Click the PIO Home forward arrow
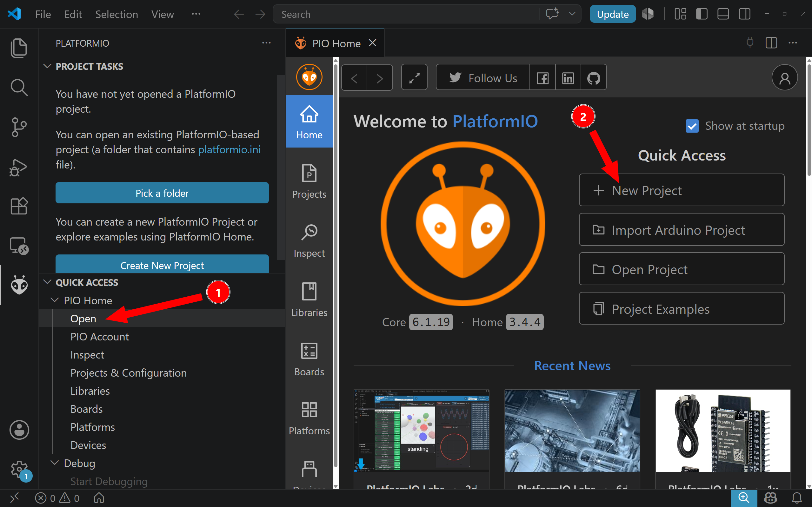The image size is (812, 507). 380,78
